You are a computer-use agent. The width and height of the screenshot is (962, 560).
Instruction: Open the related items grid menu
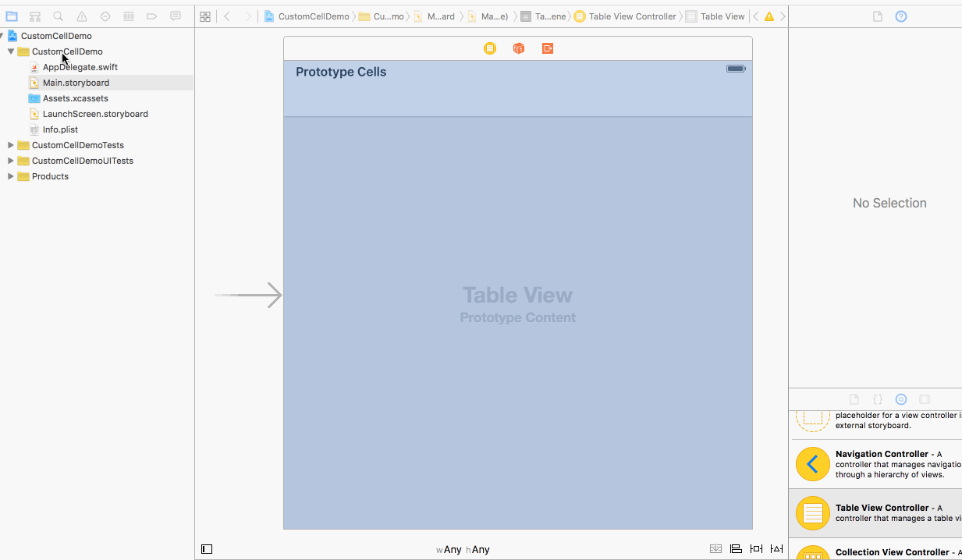click(x=205, y=16)
